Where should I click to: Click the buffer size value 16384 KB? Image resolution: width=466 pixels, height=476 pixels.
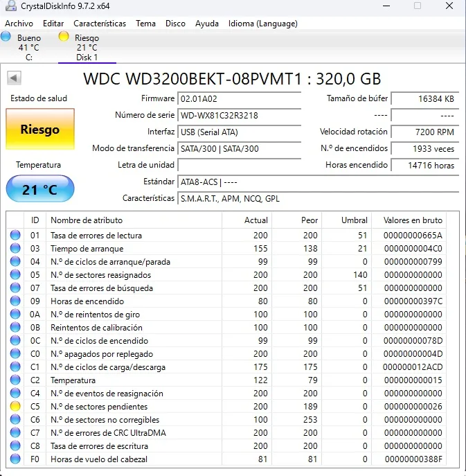424,98
